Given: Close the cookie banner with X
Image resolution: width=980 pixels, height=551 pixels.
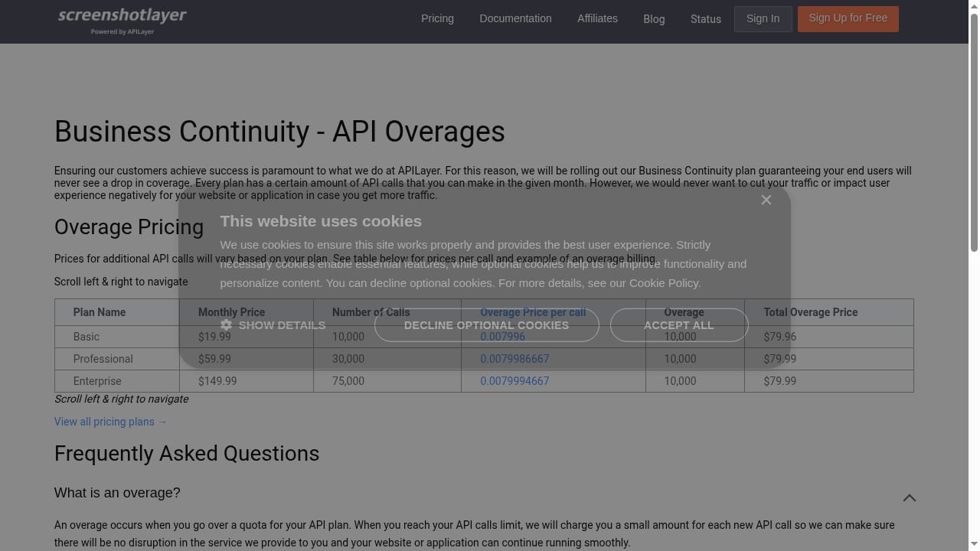Looking at the screenshot, I should point(766,200).
